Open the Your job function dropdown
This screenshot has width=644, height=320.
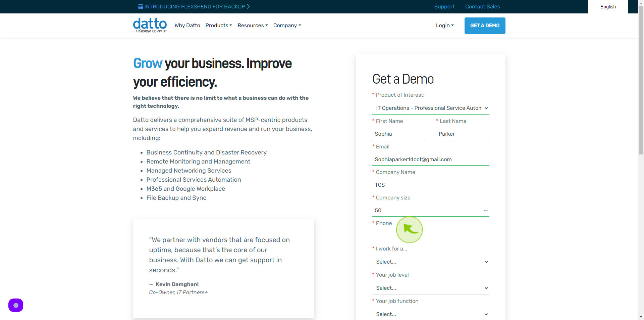[x=431, y=314]
